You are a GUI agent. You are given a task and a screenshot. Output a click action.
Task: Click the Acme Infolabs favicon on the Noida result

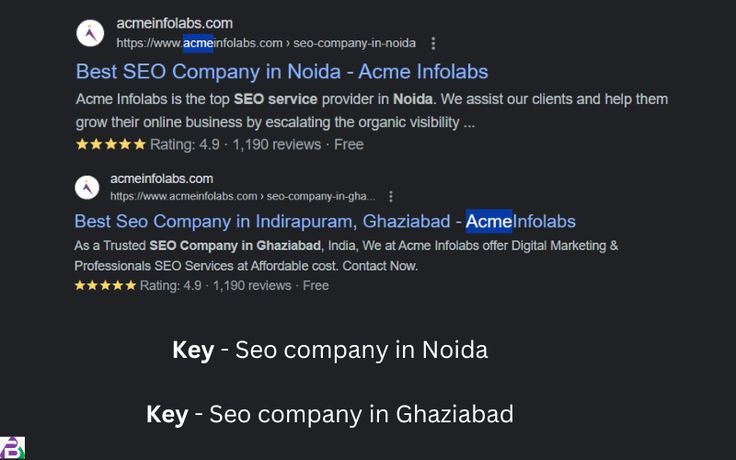click(x=90, y=33)
